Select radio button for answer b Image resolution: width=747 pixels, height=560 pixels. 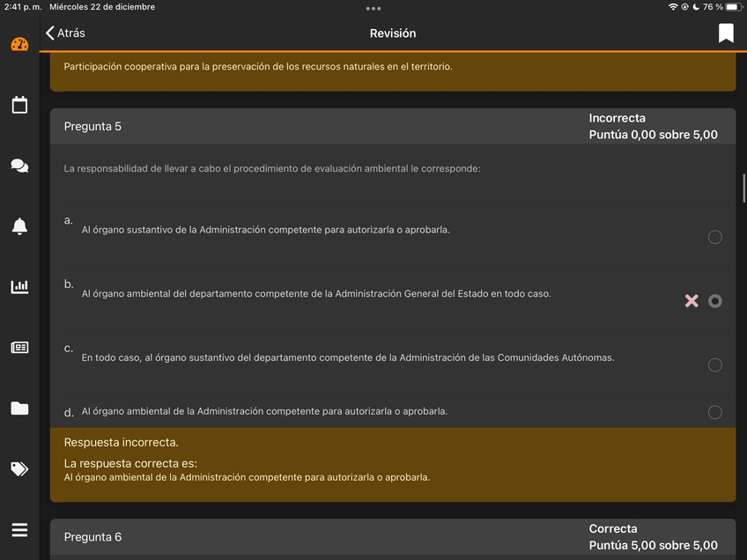715,301
